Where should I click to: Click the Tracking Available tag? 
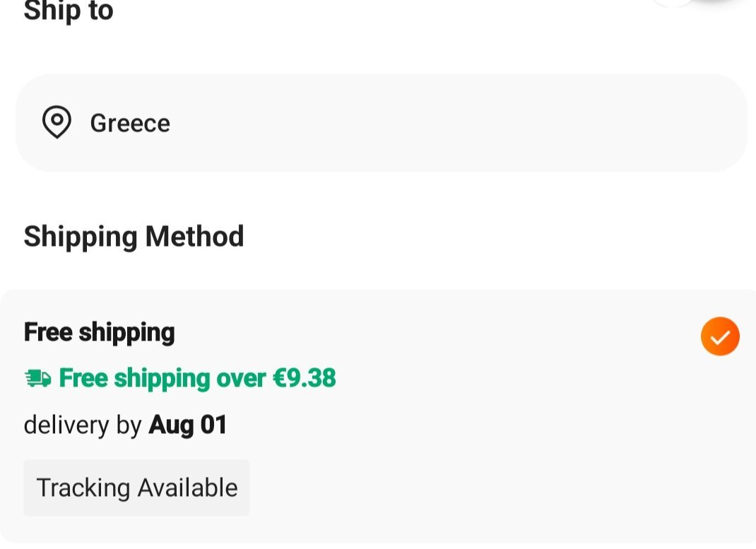(x=136, y=488)
